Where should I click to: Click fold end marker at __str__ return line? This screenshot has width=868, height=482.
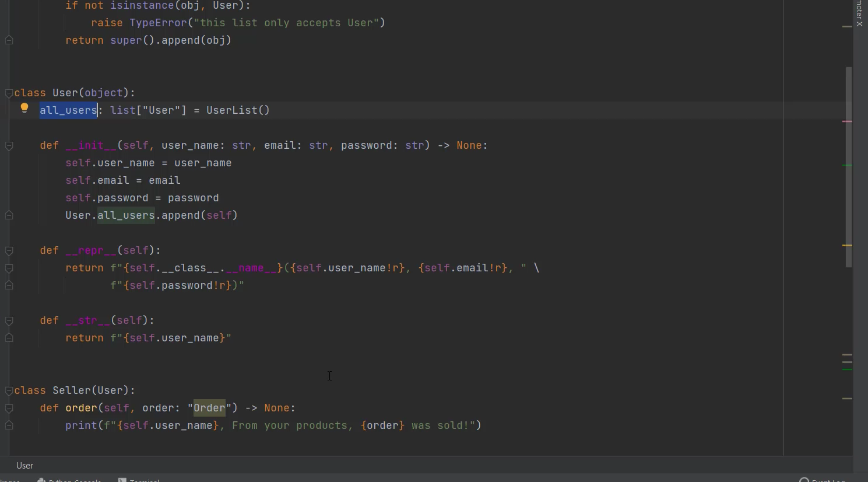pos(9,338)
